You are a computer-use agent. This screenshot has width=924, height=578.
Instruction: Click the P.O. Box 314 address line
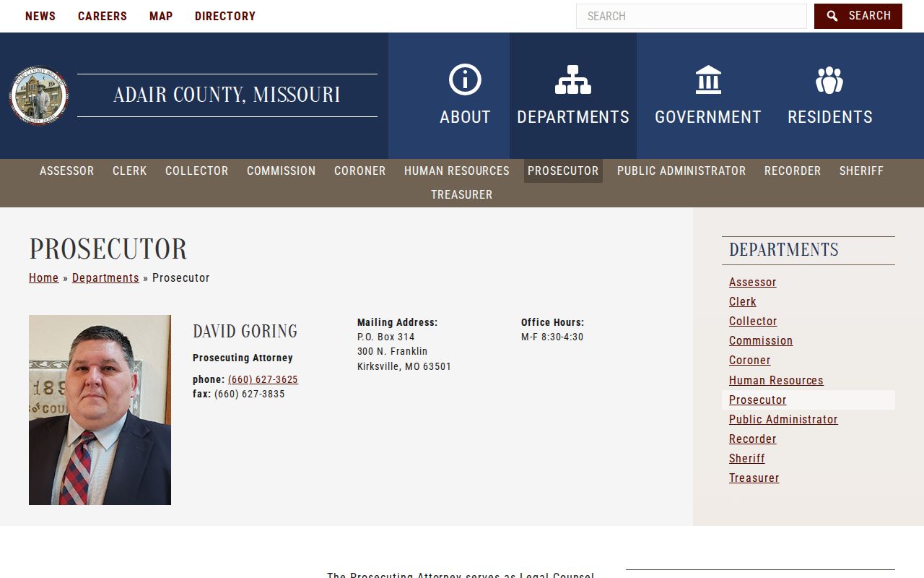[x=386, y=337]
